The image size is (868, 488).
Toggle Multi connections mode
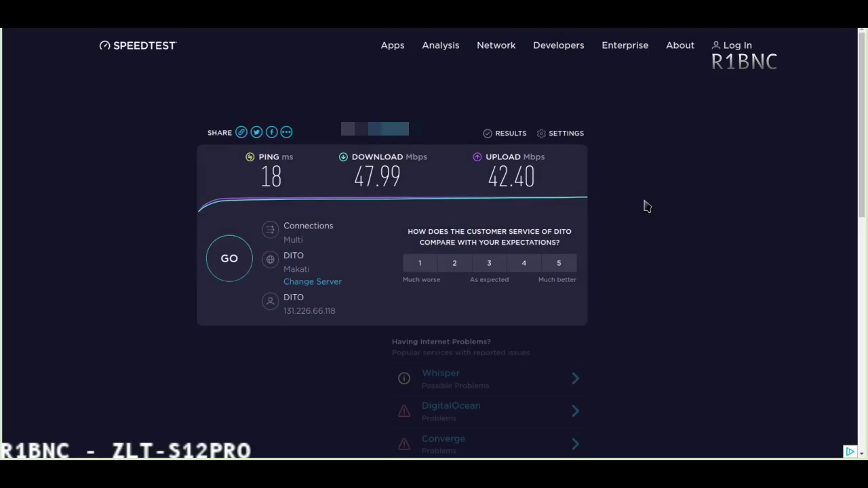coord(293,240)
